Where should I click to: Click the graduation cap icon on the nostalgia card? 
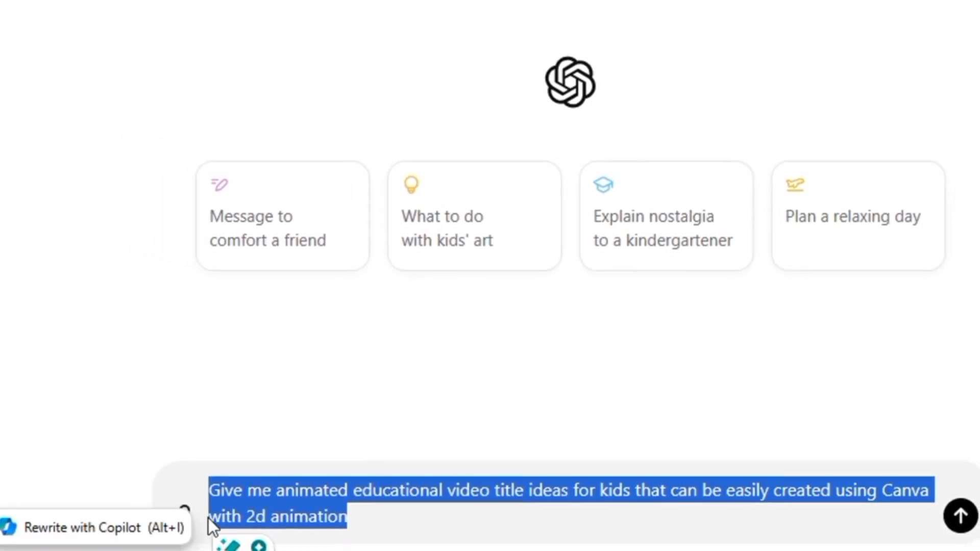[603, 185]
